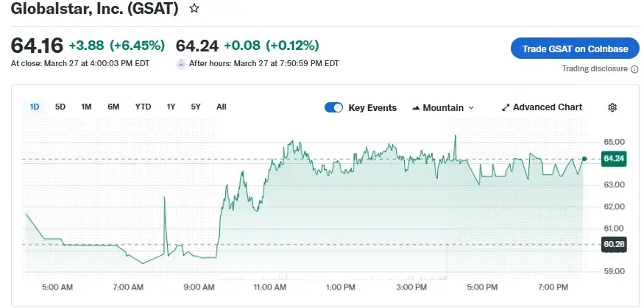The width and height of the screenshot is (644, 308).
Task: Click the 11:00 AM axis label
Action: click(270, 287)
